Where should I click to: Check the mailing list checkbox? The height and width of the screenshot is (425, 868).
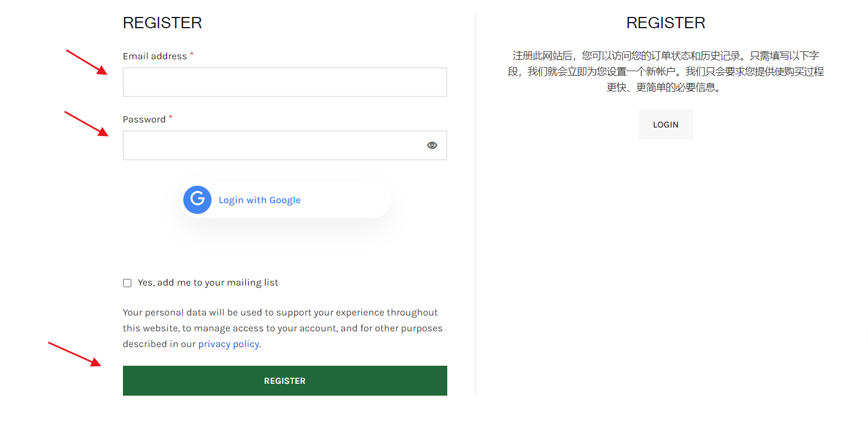[127, 283]
